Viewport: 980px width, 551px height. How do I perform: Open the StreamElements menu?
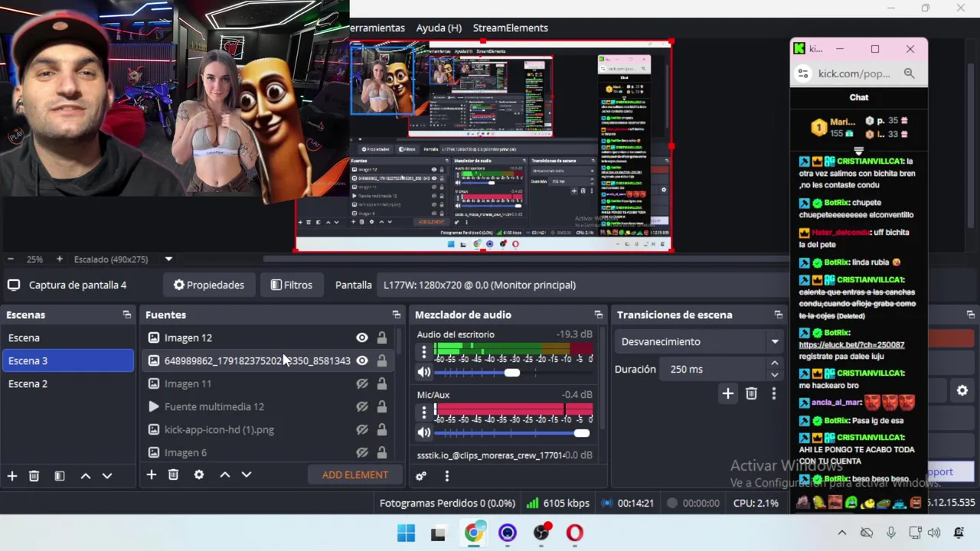tap(511, 28)
